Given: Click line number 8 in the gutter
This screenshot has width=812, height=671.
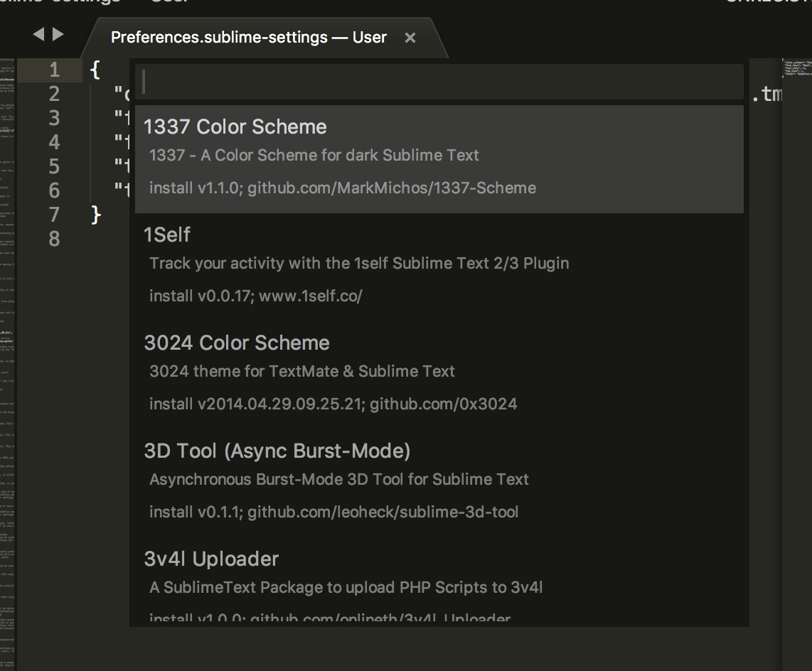Looking at the screenshot, I should point(54,239).
